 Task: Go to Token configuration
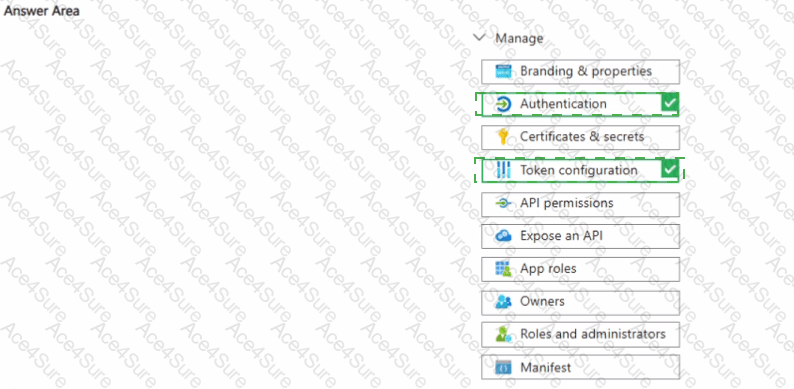(579, 170)
